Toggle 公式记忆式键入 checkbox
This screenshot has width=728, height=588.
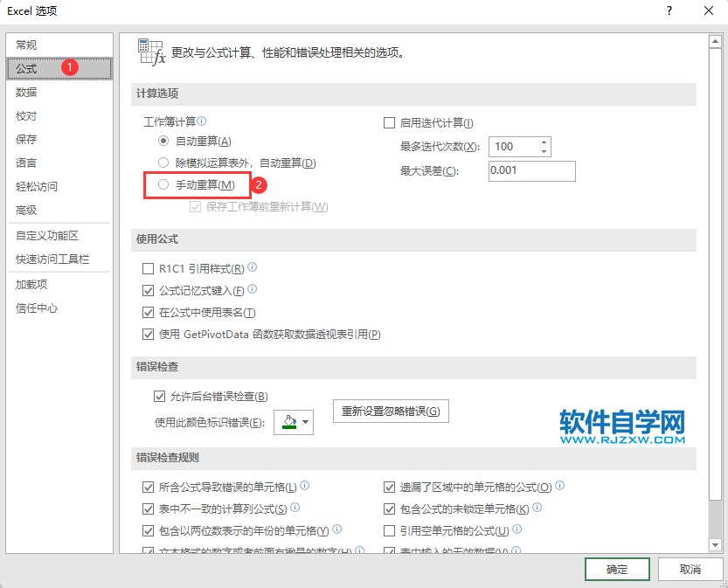click(148, 291)
